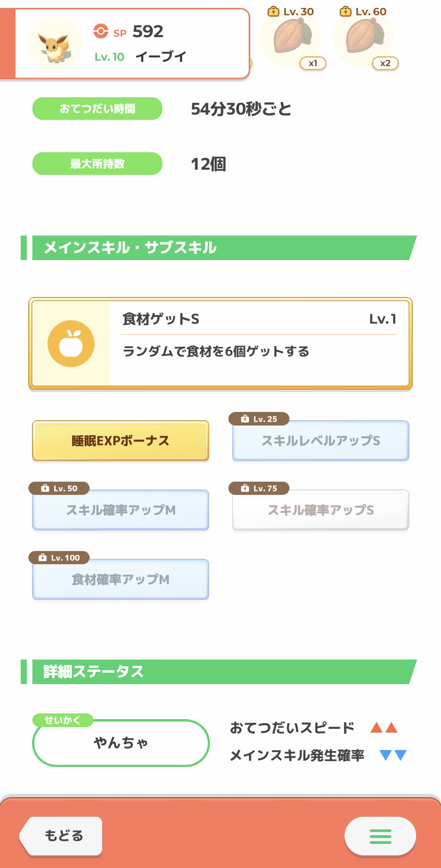The image size is (441, 868).
Task: Tap the 最大所持数 green label
Action: click(97, 164)
